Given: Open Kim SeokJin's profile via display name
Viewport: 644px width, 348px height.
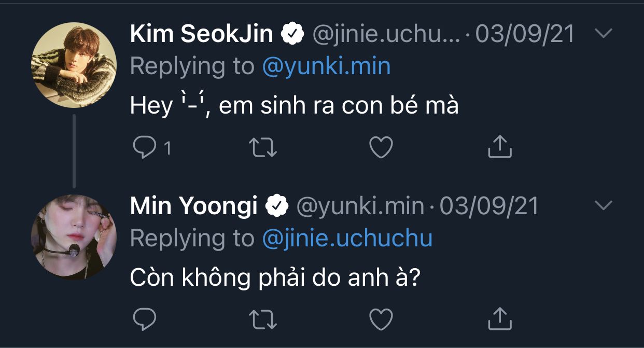Looking at the screenshot, I should coord(202,34).
